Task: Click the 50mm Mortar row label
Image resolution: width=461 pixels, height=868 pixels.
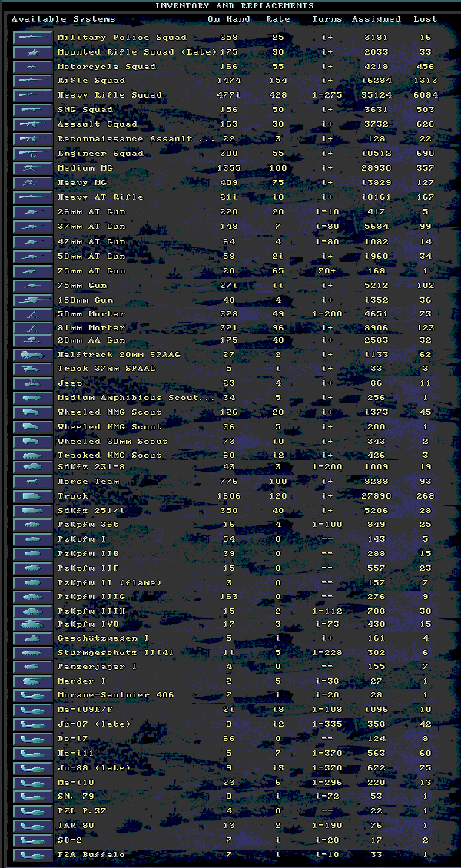Action: [x=91, y=314]
